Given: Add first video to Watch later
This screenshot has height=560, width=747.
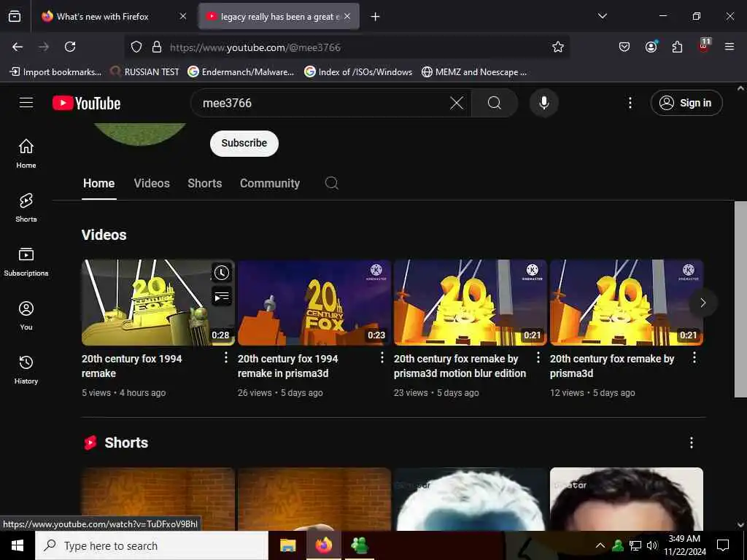Looking at the screenshot, I should click(222, 273).
